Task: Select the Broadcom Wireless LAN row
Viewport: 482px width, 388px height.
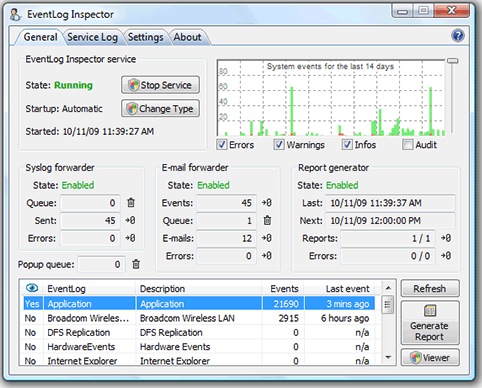Action: pos(199,318)
